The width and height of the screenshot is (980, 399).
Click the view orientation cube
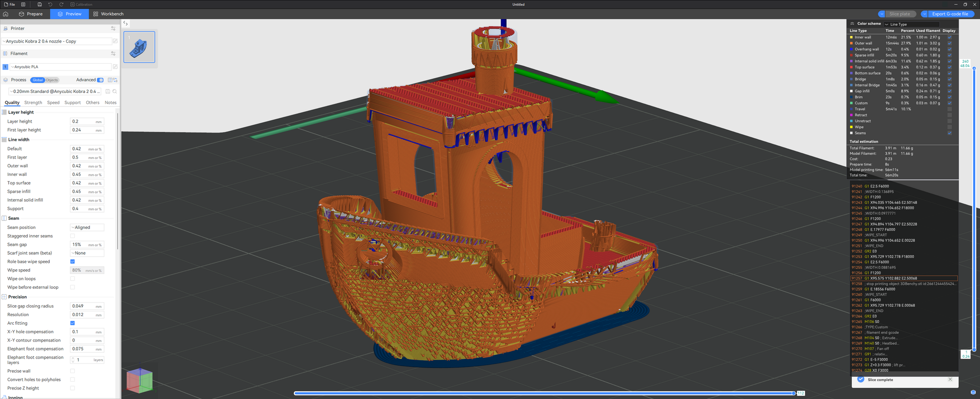pyautogui.click(x=140, y=381)
